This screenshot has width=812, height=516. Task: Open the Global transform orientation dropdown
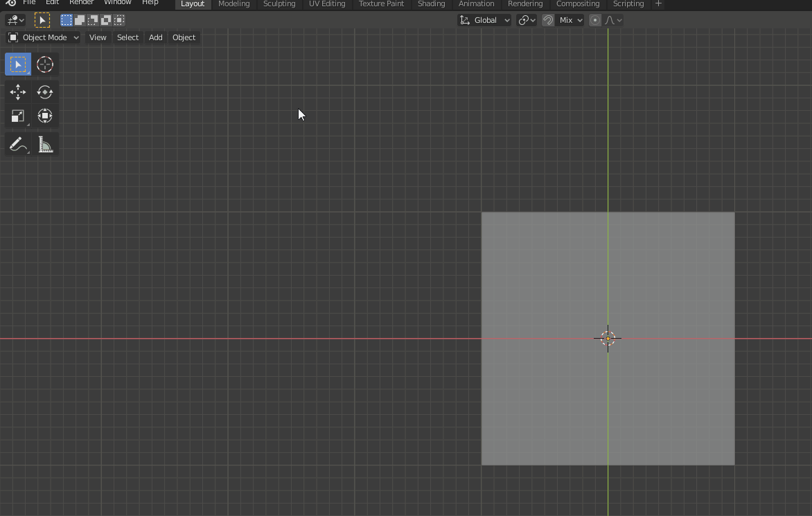[484, 19]
